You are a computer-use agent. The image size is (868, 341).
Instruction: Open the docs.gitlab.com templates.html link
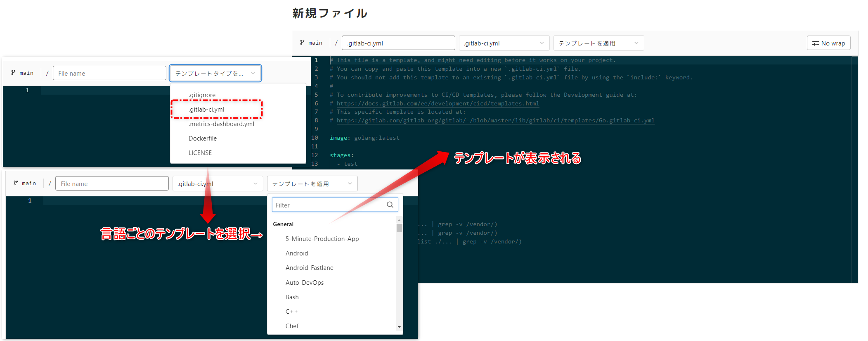pos(438,103)
